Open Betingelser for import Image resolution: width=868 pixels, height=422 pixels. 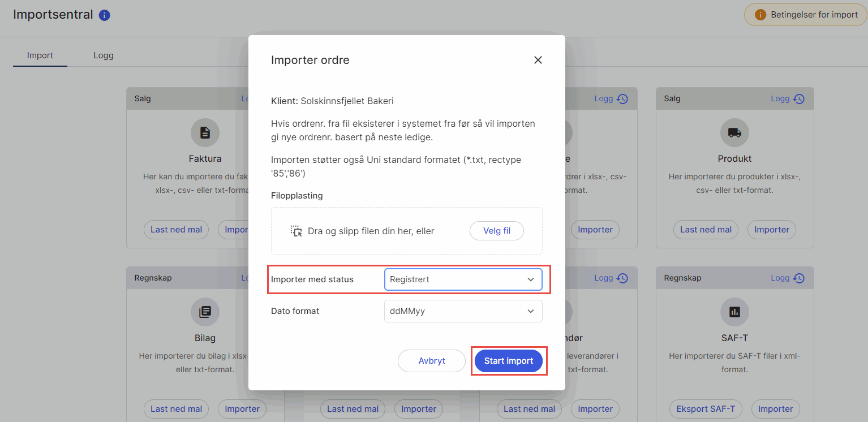click(x=805, y=15)
